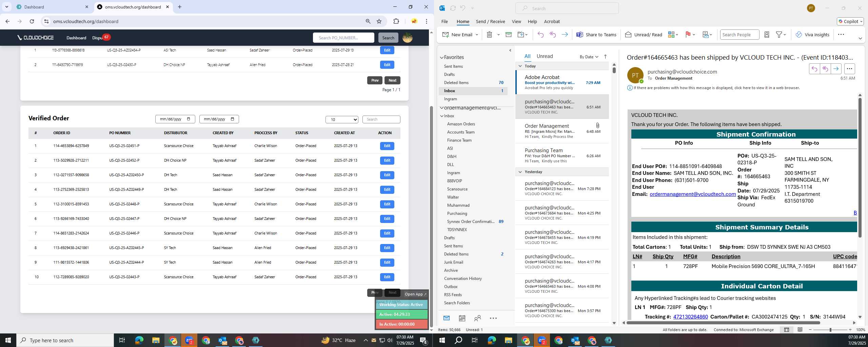
Task: Click the Move to folder icon
Action: pyautogui.click(x=521, y=35)
